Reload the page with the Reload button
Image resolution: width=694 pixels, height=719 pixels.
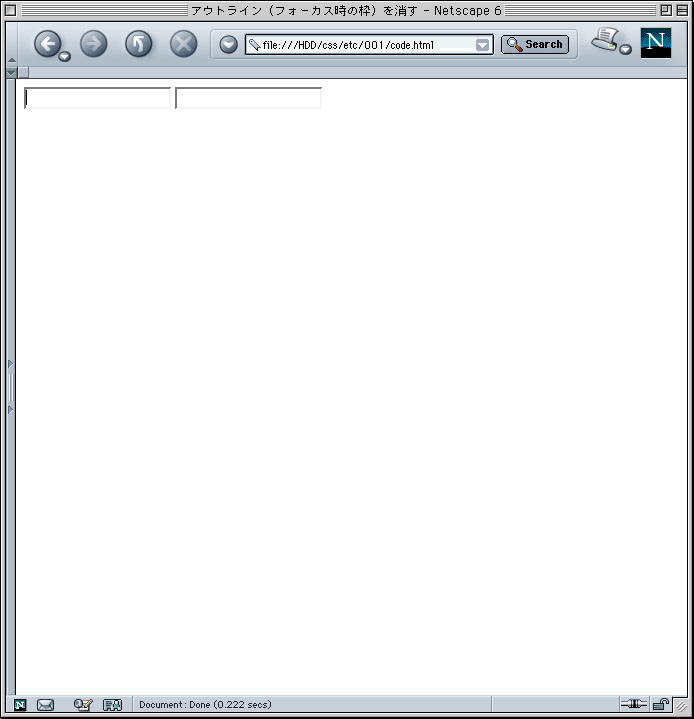click(139, 44)
